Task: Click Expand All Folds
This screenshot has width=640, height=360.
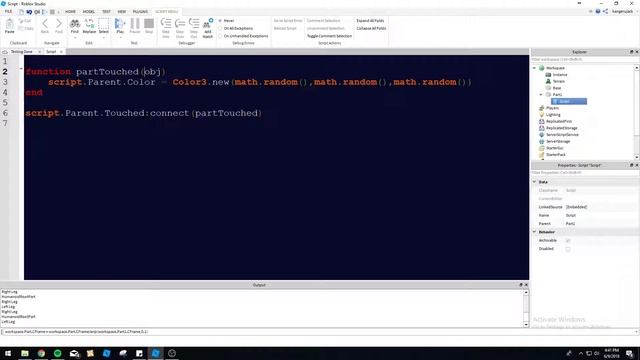Action: pyautogui.click(x=370, y=20)
